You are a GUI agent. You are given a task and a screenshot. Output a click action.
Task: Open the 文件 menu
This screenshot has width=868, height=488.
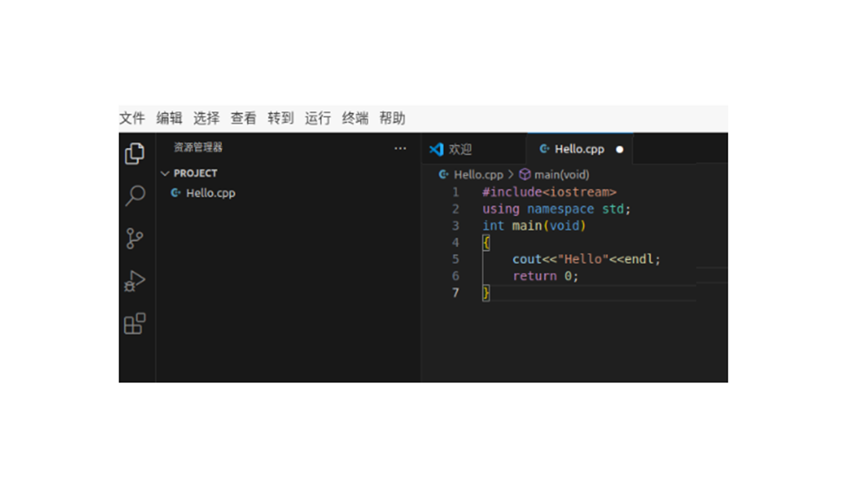[x=132, y=118]
